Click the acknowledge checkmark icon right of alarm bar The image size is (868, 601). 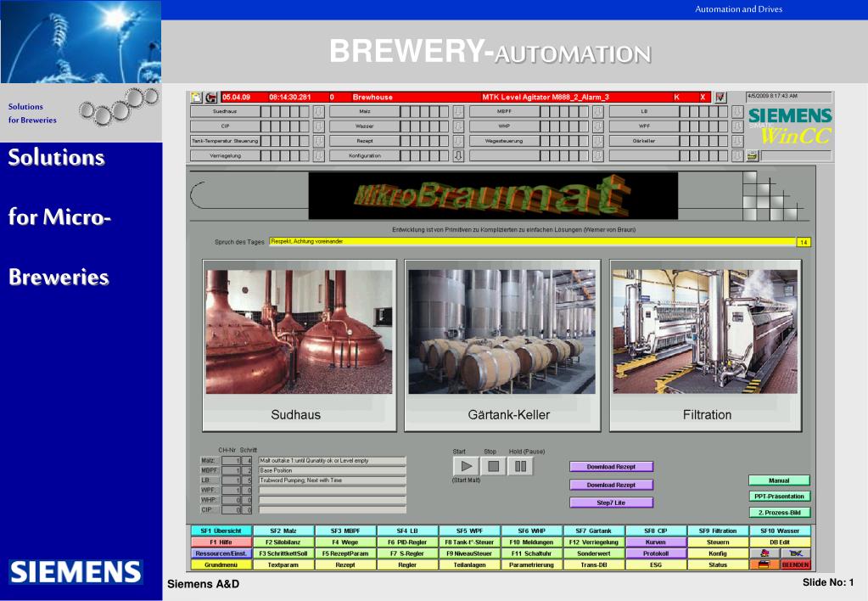[720, 97]
